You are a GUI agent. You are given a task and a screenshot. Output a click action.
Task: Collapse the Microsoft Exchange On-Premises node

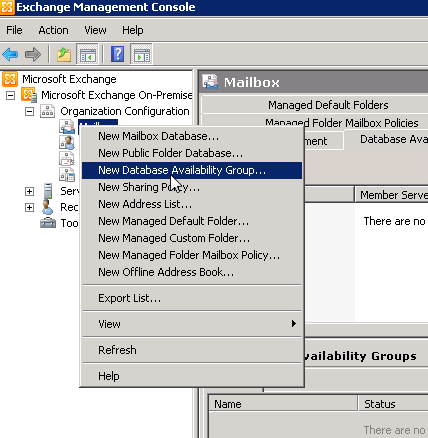coord(10,96)
